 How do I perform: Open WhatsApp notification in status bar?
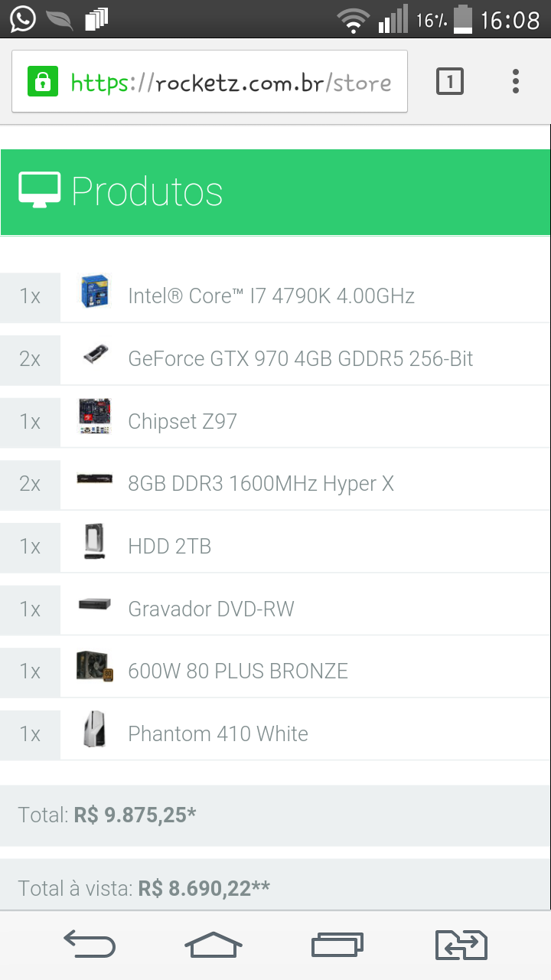point(23,19)
